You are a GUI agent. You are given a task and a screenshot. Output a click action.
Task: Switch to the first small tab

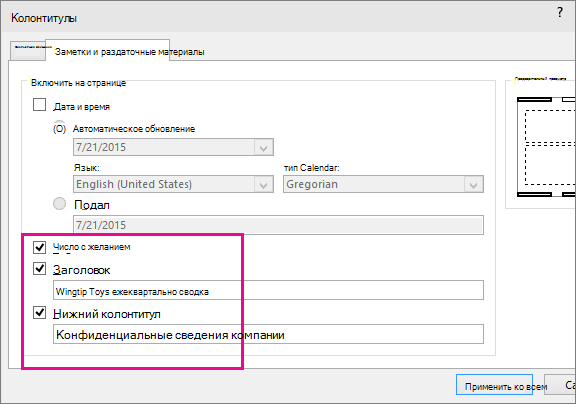click(28, 51)
